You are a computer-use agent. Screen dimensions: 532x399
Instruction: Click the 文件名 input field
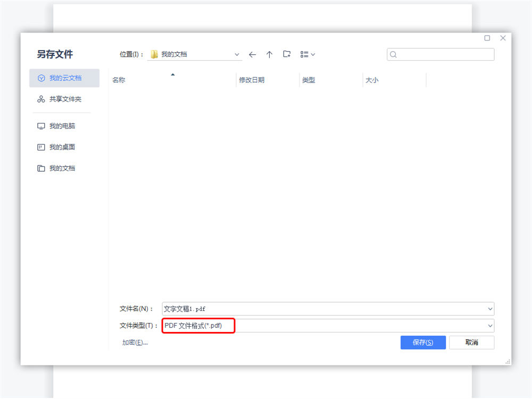point(323,309)
